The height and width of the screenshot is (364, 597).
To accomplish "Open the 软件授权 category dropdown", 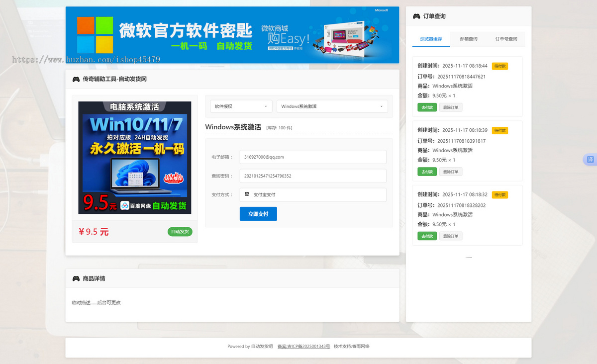I will pos(241,106).
